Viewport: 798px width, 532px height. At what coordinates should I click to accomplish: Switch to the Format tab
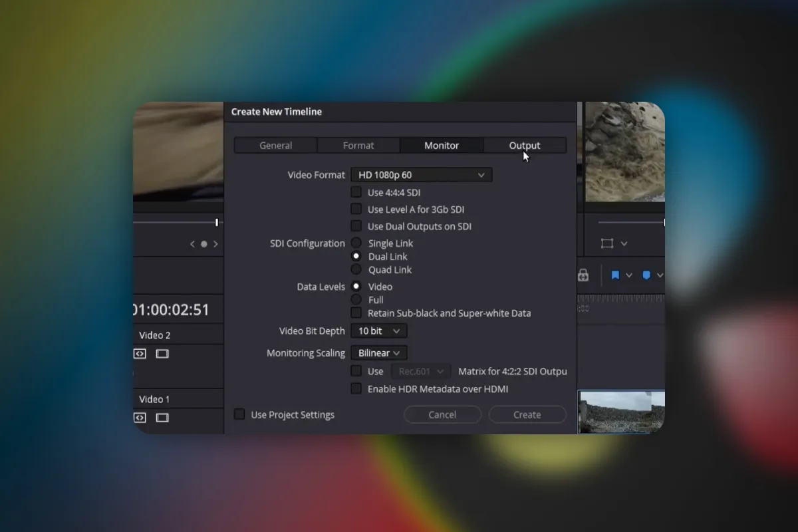pyautogui.click(x=358, y=145)
